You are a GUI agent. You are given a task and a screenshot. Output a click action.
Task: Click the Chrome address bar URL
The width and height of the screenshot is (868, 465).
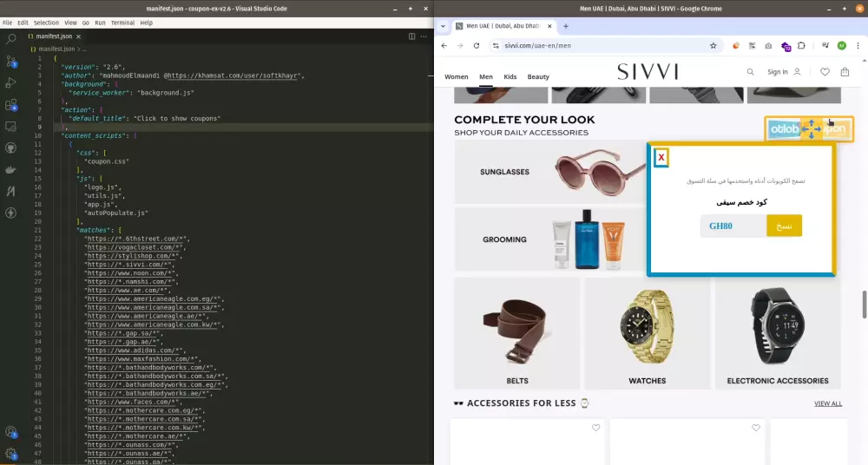point(537,46)
